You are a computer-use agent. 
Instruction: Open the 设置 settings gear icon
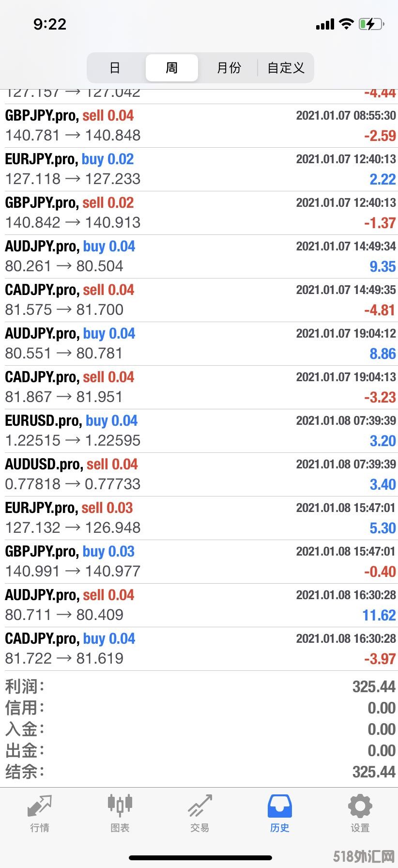coord(360,806)
